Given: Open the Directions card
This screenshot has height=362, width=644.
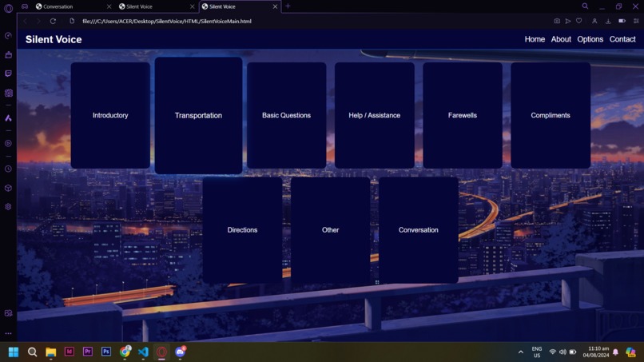Looking at the screenshot, I should 242,229.
